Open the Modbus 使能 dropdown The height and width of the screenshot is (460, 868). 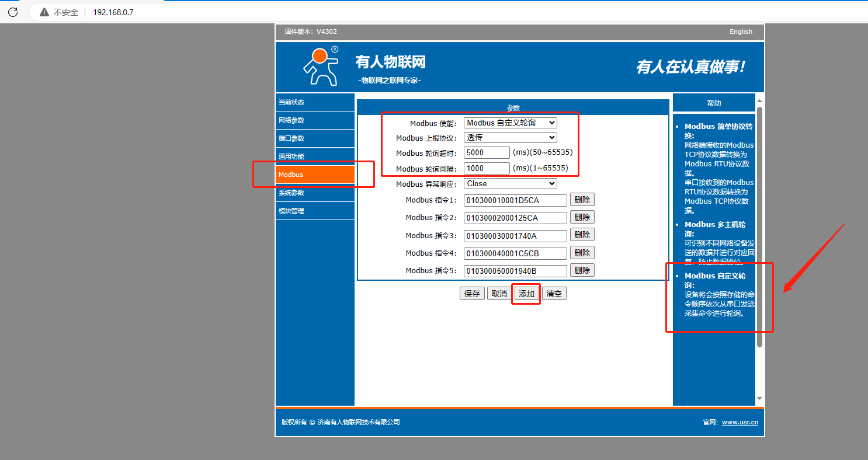(511, 123)
